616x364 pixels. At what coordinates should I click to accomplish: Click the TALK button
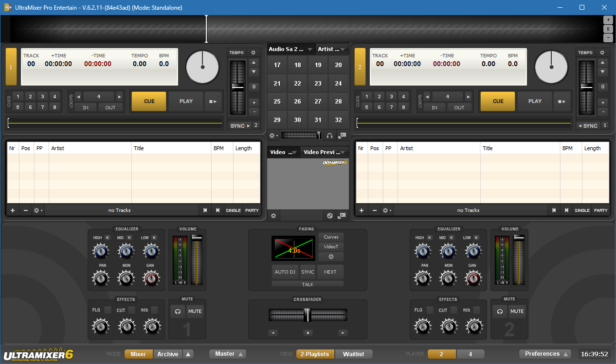[308, 284]
